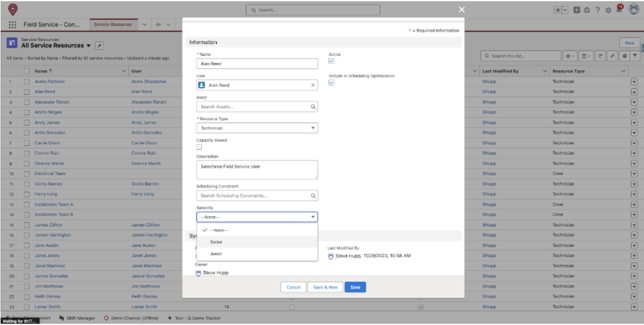The image size is (644, 325).
Task: Open the user avatar profile menu
Action: click(x=633, y=9)
